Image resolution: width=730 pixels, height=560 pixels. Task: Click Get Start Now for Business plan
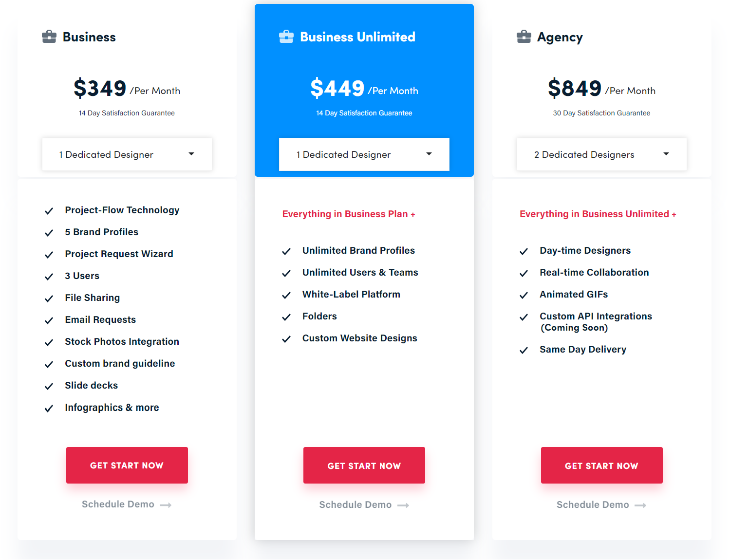pyautogui.click(x=127, y=466)
